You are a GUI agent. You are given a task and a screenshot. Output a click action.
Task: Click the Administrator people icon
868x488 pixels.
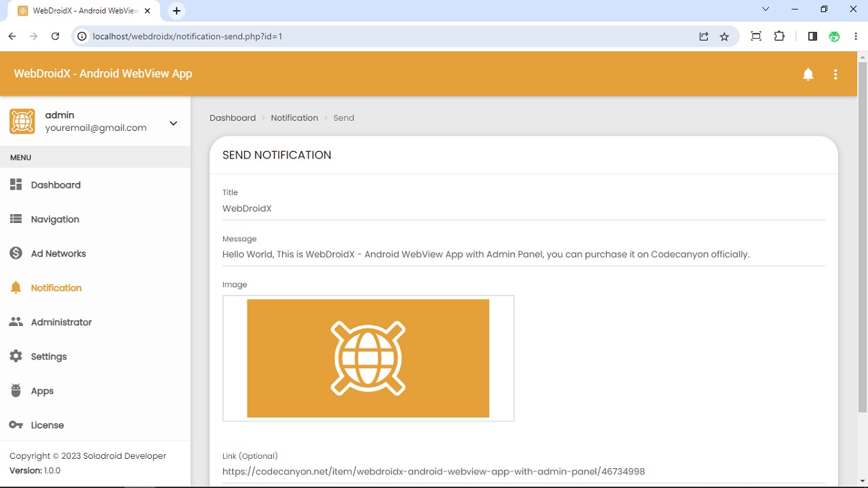[x=16, y=322]
